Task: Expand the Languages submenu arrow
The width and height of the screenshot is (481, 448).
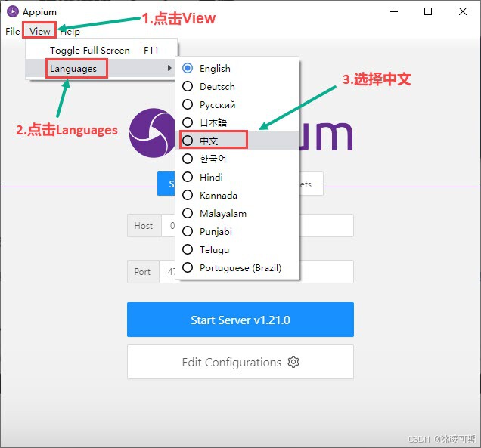Action: pyautogui.click(x=169, y=68)
